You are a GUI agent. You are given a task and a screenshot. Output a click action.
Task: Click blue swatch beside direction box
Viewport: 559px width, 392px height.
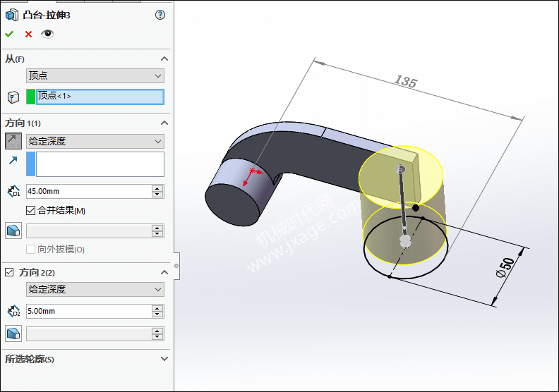pos(31,164)
